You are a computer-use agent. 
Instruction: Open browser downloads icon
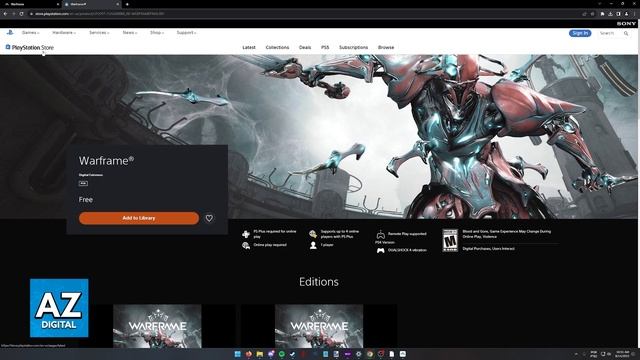click(x=610, y=14)
